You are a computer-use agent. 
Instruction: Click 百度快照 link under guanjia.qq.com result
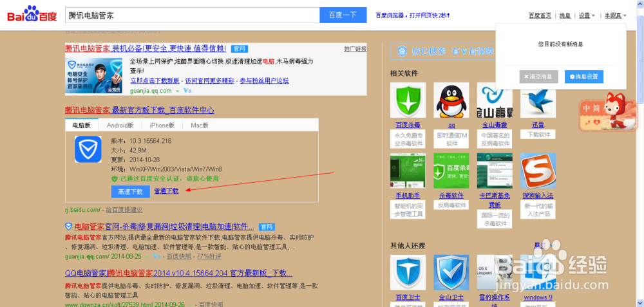[x=179, y=257]
